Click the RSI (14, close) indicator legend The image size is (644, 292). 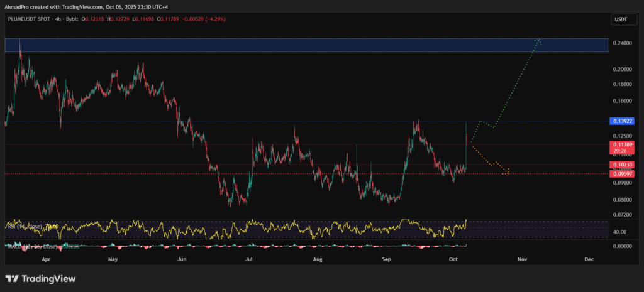pyautogui.click(x=33, y=225)
